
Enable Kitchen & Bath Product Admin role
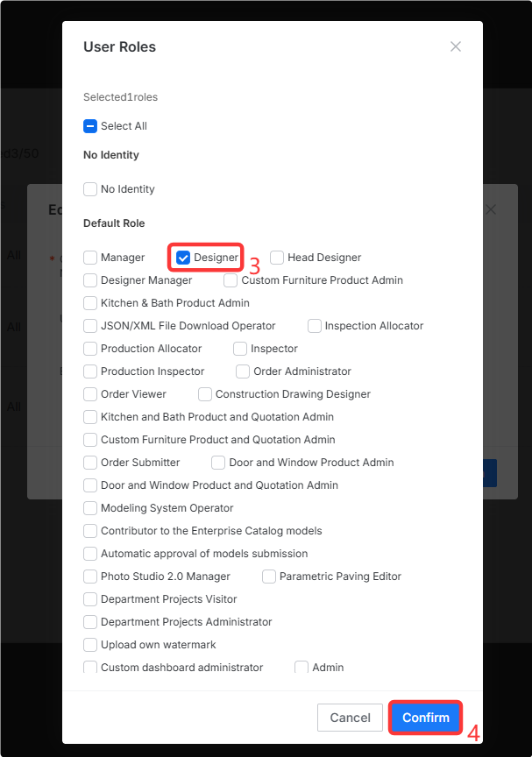[x=90, y=303]
